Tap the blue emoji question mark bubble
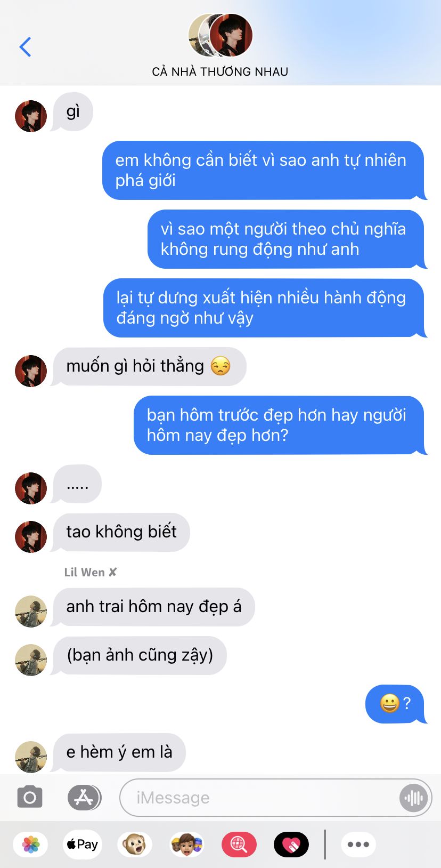 pos(395,704)
